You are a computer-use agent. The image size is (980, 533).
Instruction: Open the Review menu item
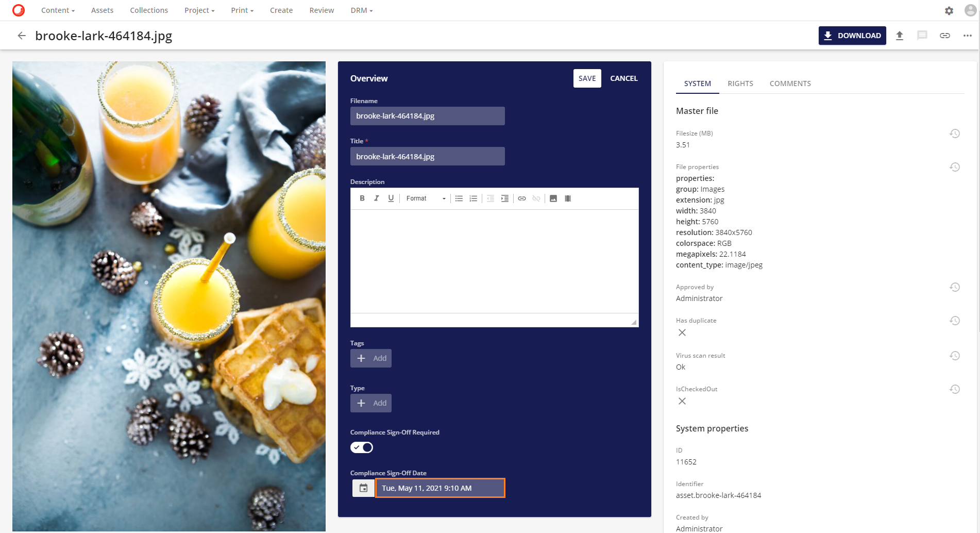pyautogui.click(x=322, y=10)
